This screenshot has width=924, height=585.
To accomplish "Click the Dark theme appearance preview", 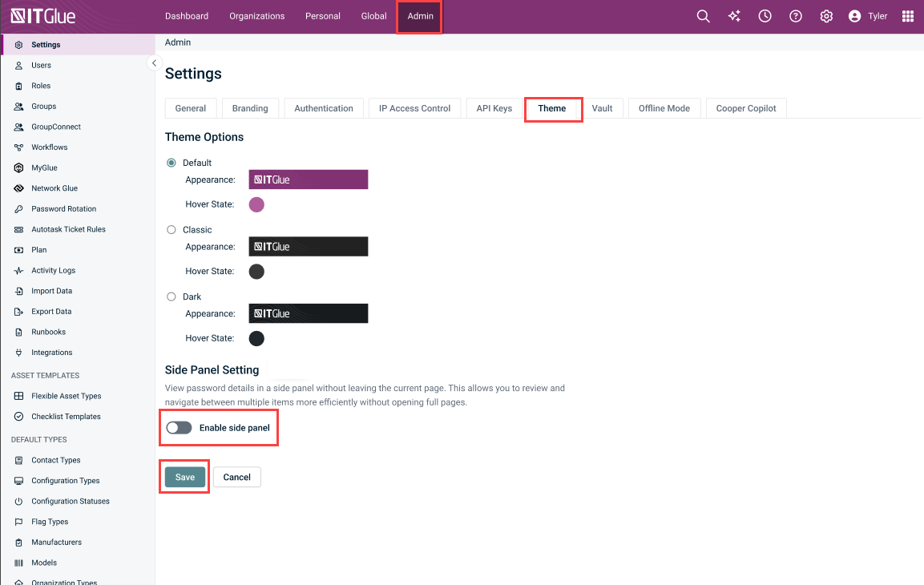I will (x=309, y=313).
